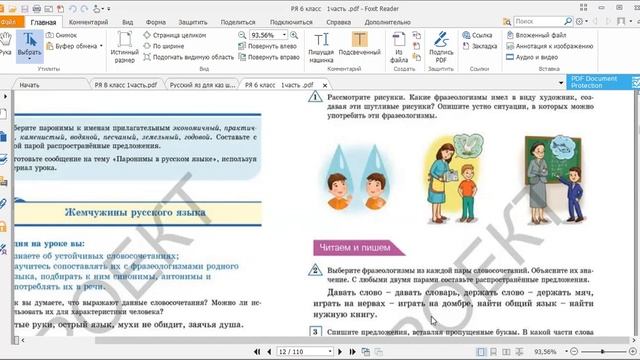Click the open folder icon in quick access toolbar

point(13,9)
